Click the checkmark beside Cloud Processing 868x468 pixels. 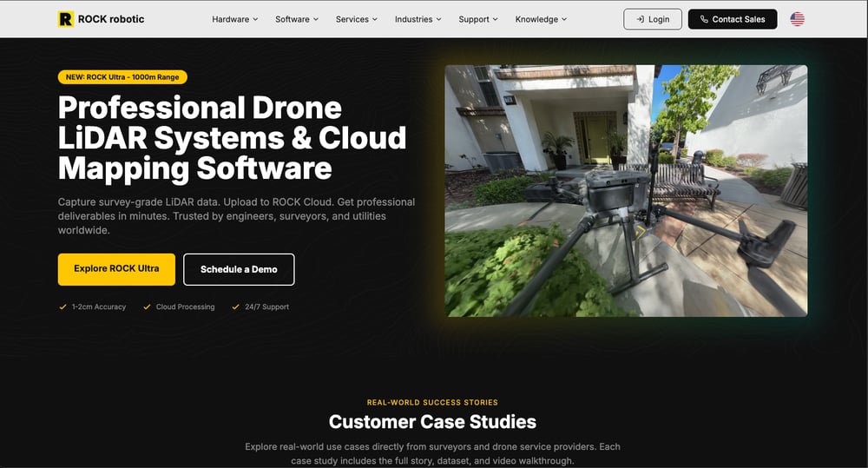147,307
